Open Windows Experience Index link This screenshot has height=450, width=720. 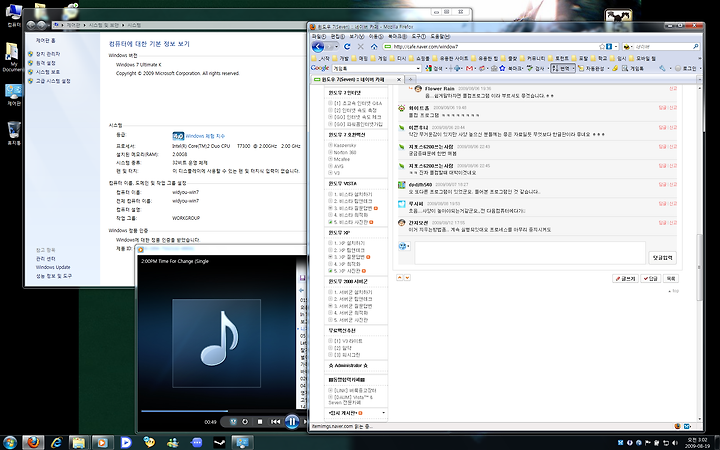(205, 136)
